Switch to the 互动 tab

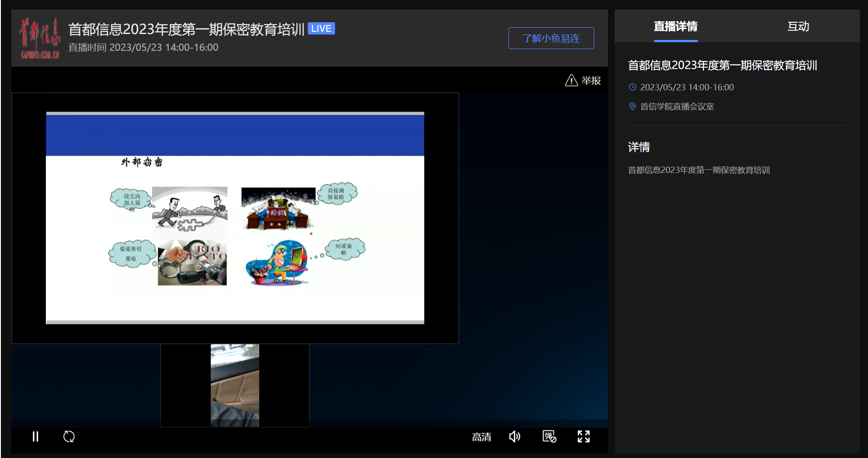798,26
